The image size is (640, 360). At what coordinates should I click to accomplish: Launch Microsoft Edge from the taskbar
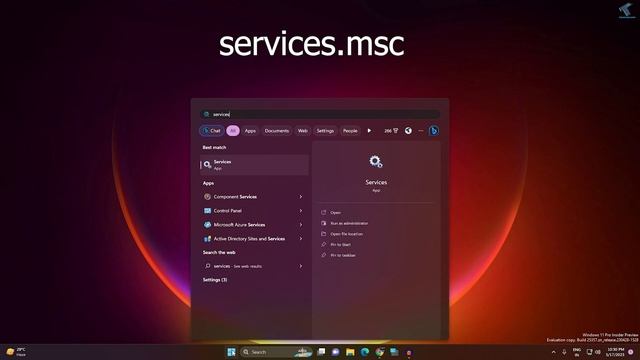point(365,352)
